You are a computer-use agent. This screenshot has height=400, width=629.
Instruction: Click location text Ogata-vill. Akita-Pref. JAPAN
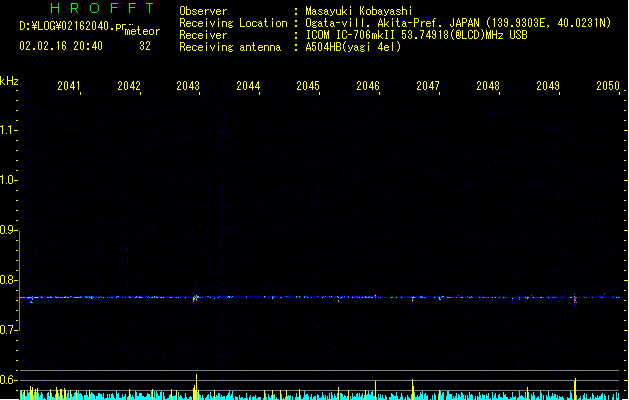point(392,23)
